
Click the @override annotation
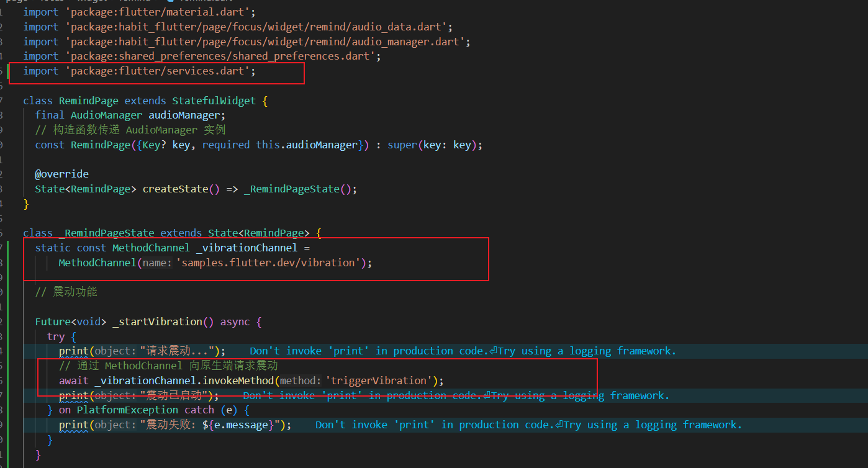(x=61, y=174)
